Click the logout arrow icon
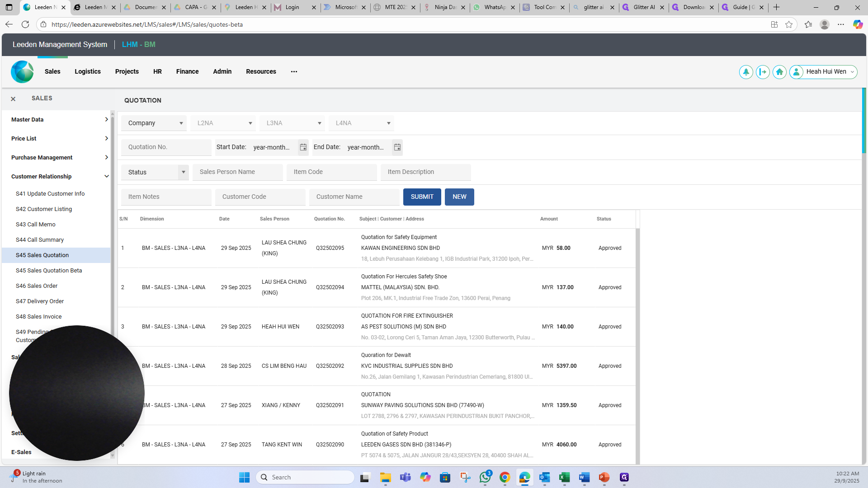The height and width of the screenshot is (488, 868). 763,72
